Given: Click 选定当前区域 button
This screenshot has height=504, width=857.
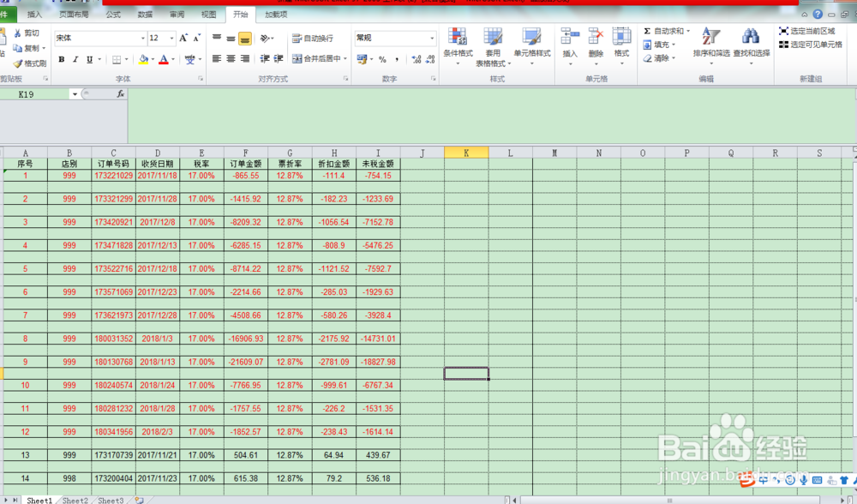Looking at the screenshot, I should click(x=807, y=31).
